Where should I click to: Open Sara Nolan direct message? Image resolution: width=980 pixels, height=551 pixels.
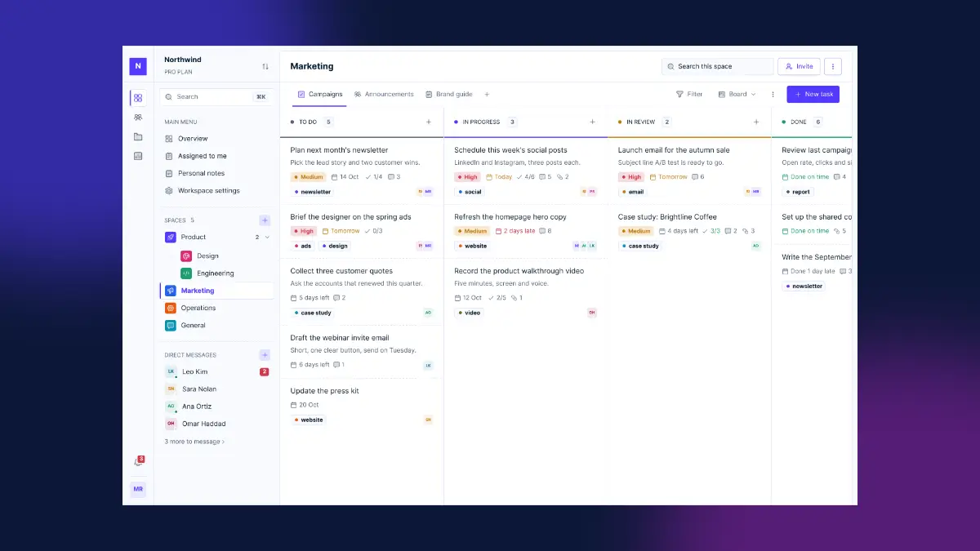tap(216, 389)
